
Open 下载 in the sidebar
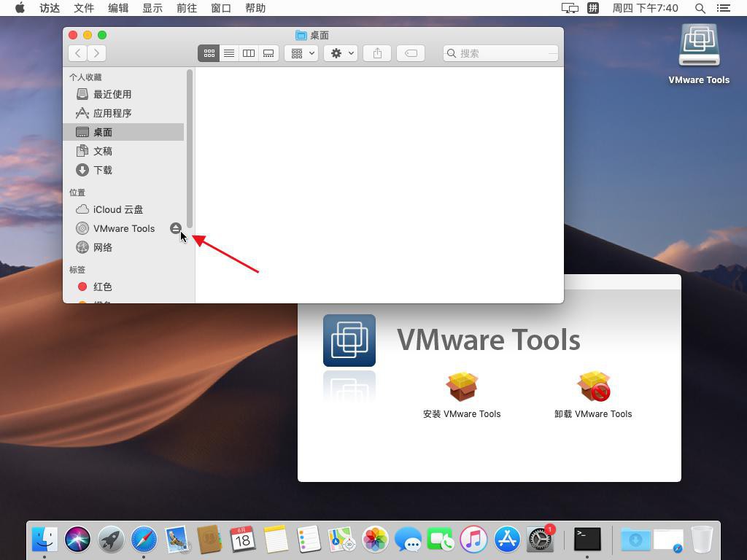(123, 170)
